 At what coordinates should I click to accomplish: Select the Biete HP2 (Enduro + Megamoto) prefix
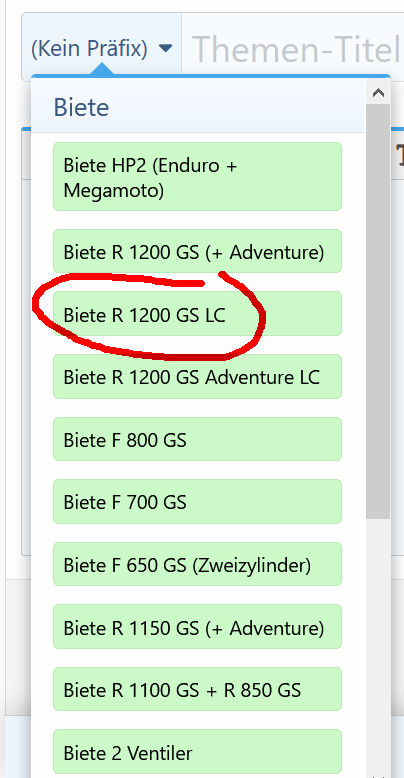198,177
